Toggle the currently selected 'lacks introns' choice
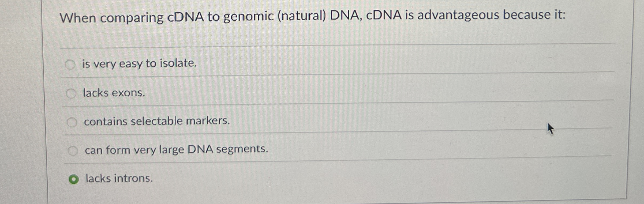This screenshot has height=204, width=644. (x=74, y=179)
